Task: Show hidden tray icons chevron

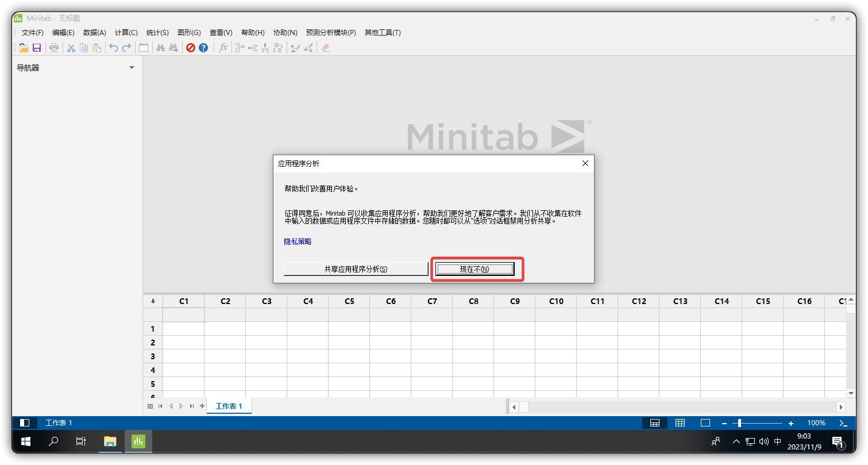Action: point(736,441)
